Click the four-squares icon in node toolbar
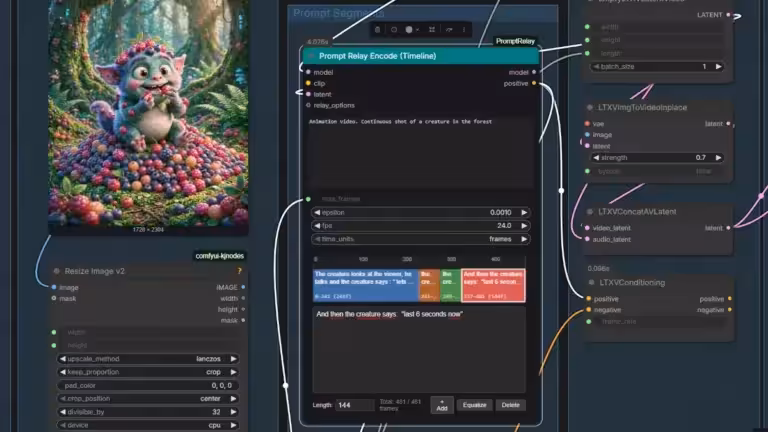The image size is (768, 432). click(432, 30)
